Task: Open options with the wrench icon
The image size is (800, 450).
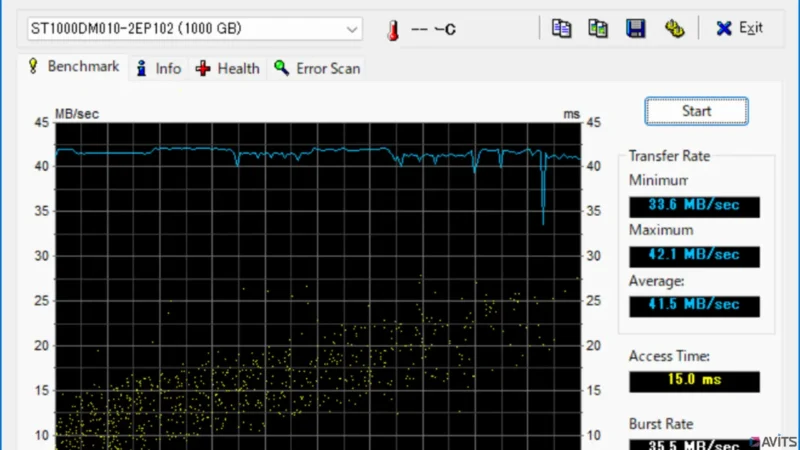Action: (x=674, y=28)
